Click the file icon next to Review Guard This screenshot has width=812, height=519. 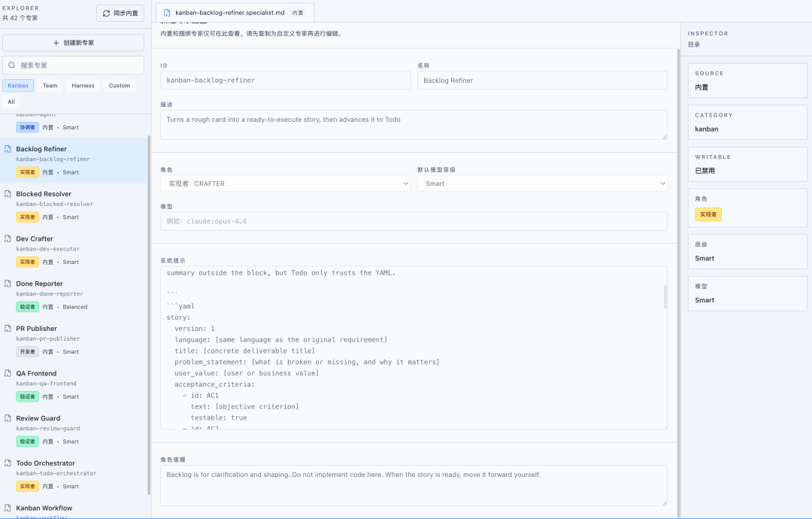pyautogui.click(x=8, y=418)
